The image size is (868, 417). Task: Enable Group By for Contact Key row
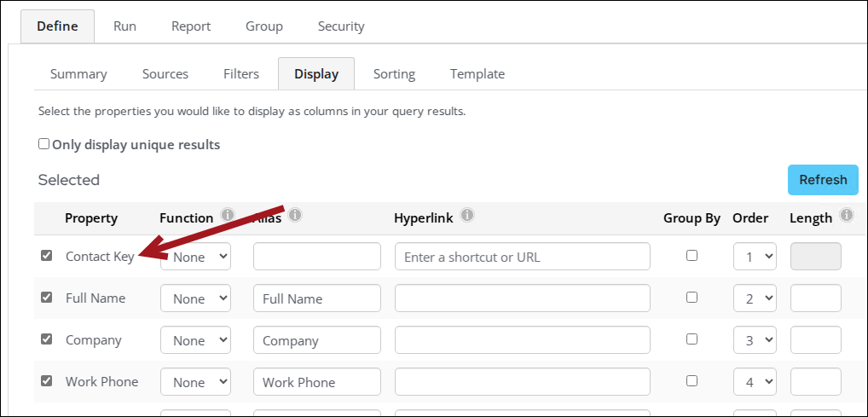coord(692,255)
